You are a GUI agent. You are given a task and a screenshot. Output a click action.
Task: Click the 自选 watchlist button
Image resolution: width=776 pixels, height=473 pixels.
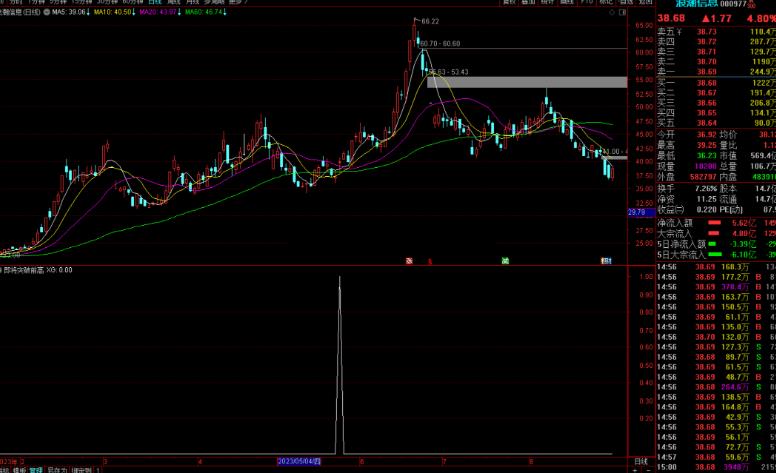pyautogui.click(x=626, y=2)
